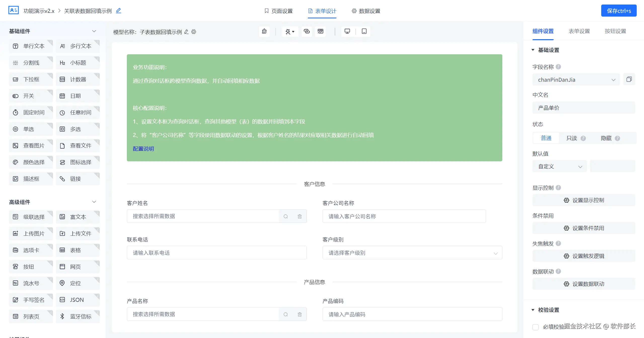Screen dimensions: 644x338
Task: Copy field name chanPinDanJia icon
Action: click(629, 79)
